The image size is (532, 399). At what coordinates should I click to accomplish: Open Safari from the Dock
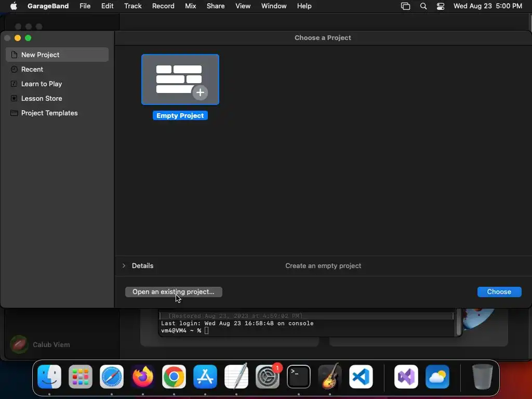[112, 377]
